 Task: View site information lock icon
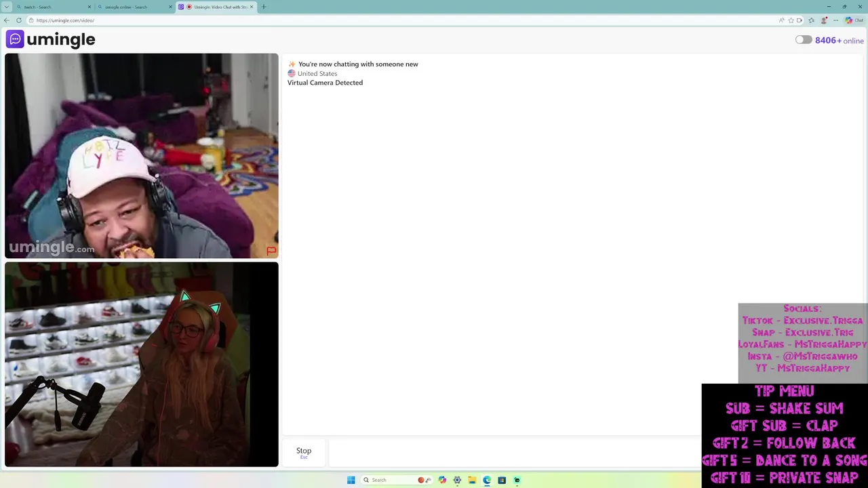[x=31, y=20]
